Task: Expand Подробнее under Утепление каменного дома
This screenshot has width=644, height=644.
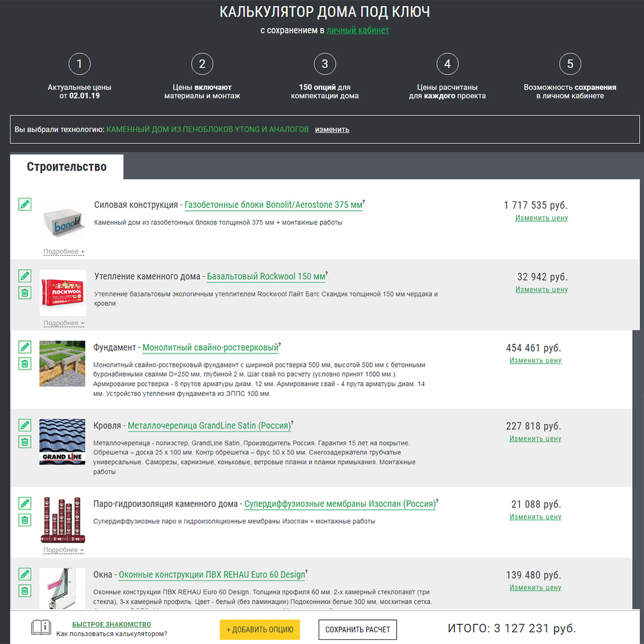Action: tap(64, 323)
